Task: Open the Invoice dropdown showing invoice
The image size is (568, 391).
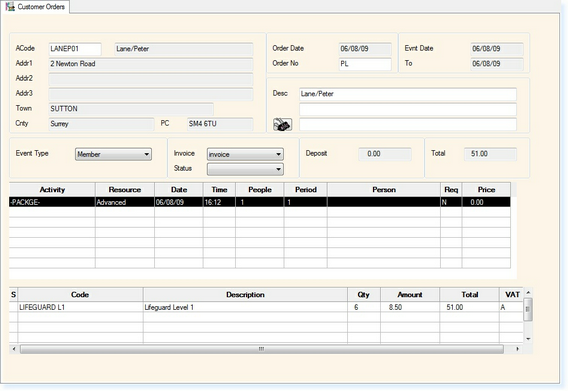Action: pos(245,154)
